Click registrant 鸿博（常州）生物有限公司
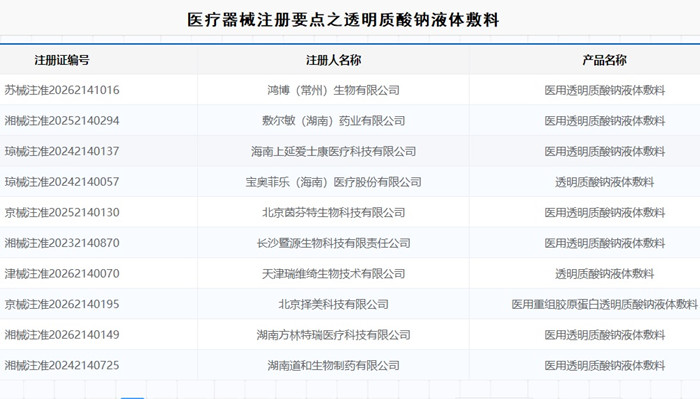Screen dimensions: 700x399 (x=333, y=90)
